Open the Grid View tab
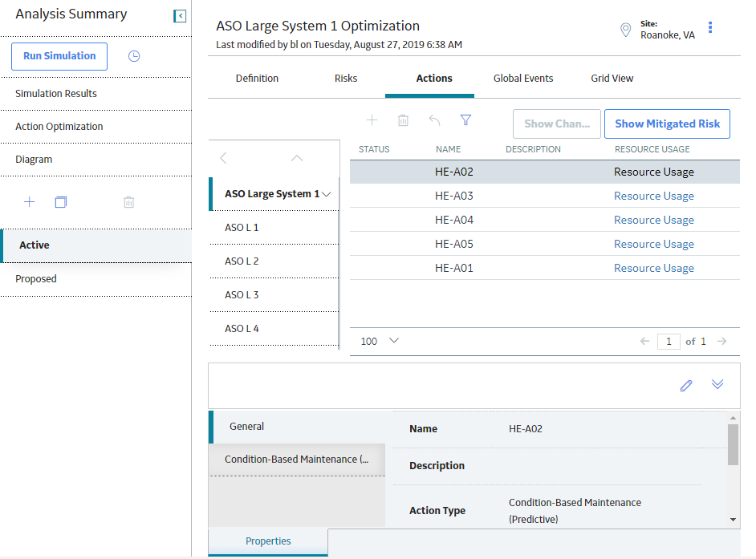This screenshot has height=559, width=756. [612, 79]
